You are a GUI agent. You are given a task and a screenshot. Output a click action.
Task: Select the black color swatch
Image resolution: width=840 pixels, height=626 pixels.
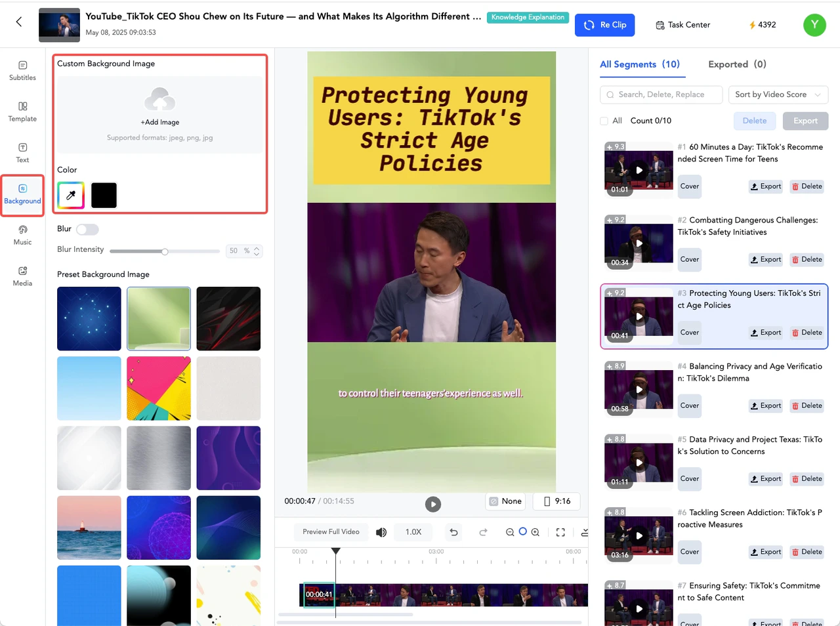(x=104, y=195)
